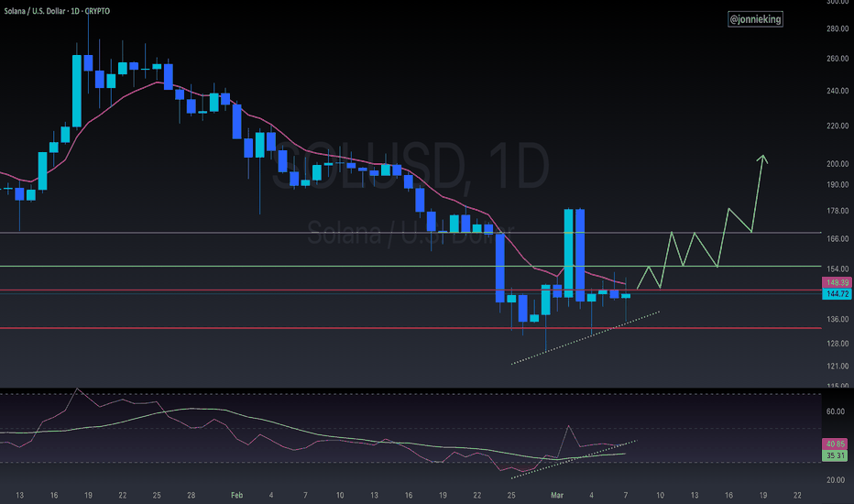Click the 190.00 price axis label

[838, 184]
